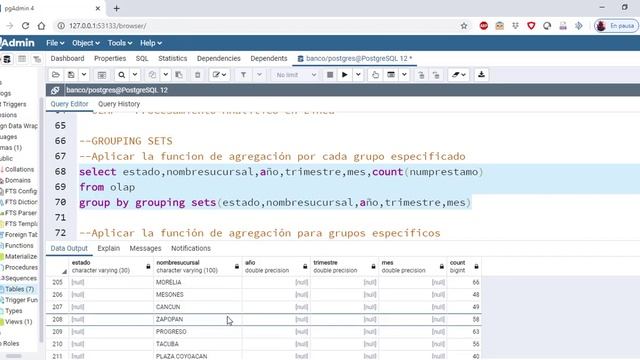This screenshot has width=640, height=360.
Task: Switch to Query History tab
Action: click(119, 104)
